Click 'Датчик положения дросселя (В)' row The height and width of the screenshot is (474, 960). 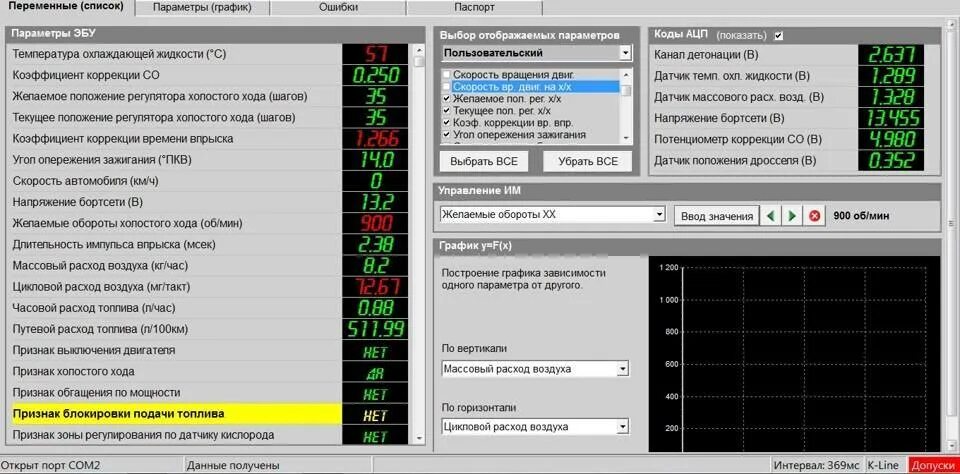pos(787,161)
